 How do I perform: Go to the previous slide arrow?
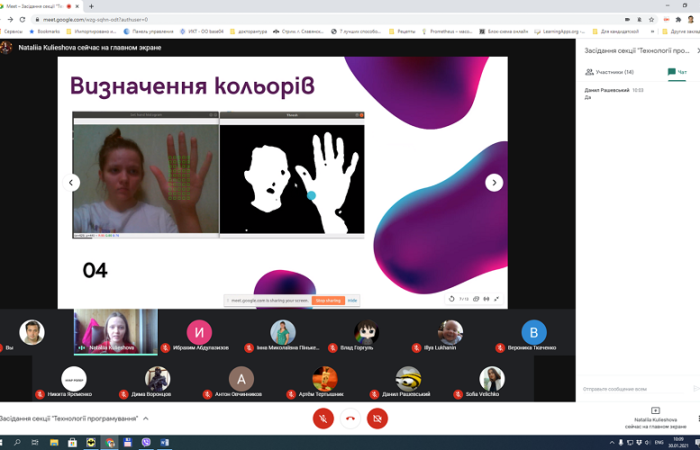coord(72,182)
